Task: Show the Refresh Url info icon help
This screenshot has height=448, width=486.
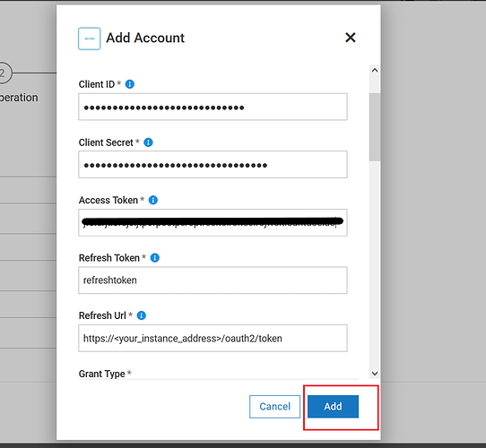Action: 142,315
